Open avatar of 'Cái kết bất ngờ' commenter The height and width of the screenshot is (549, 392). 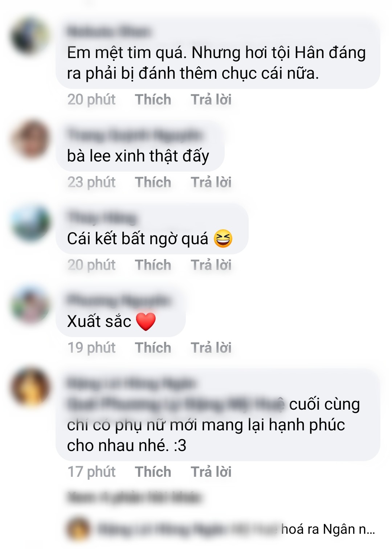(30, 222)
